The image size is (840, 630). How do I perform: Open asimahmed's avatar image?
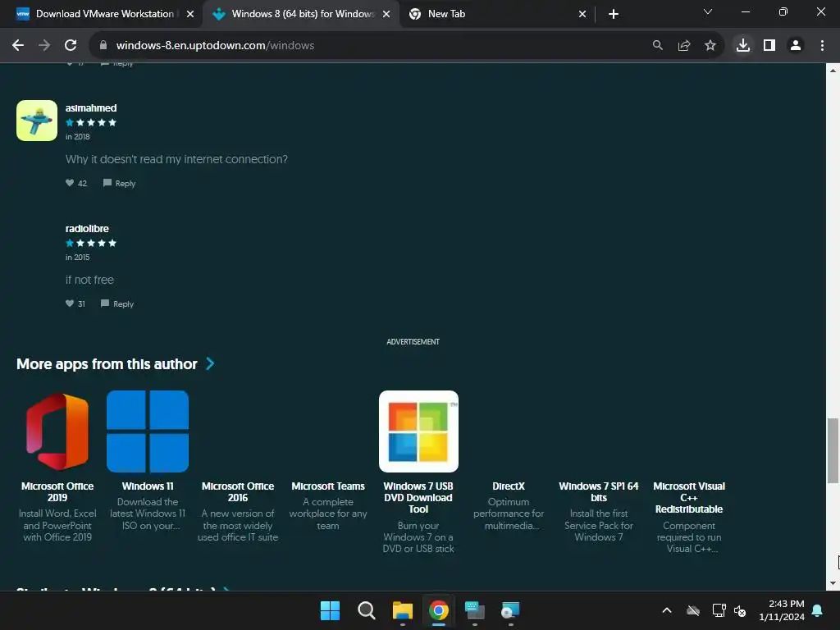click(x=37, y=121)
